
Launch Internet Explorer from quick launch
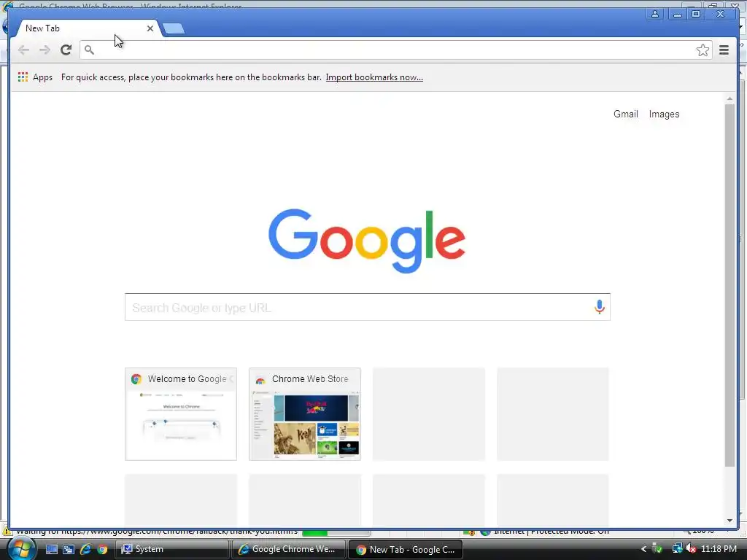(x=86, y=549)
